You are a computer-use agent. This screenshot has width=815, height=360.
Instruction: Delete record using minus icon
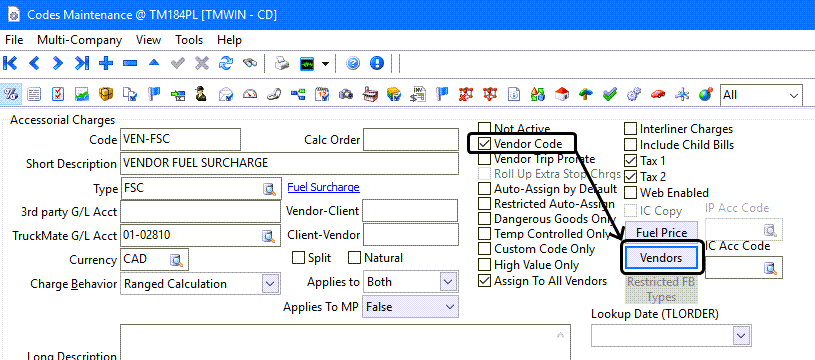[130, 63]
